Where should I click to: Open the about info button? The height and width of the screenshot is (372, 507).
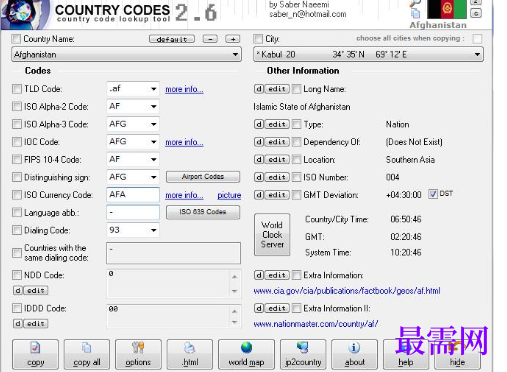click(354, 354)
